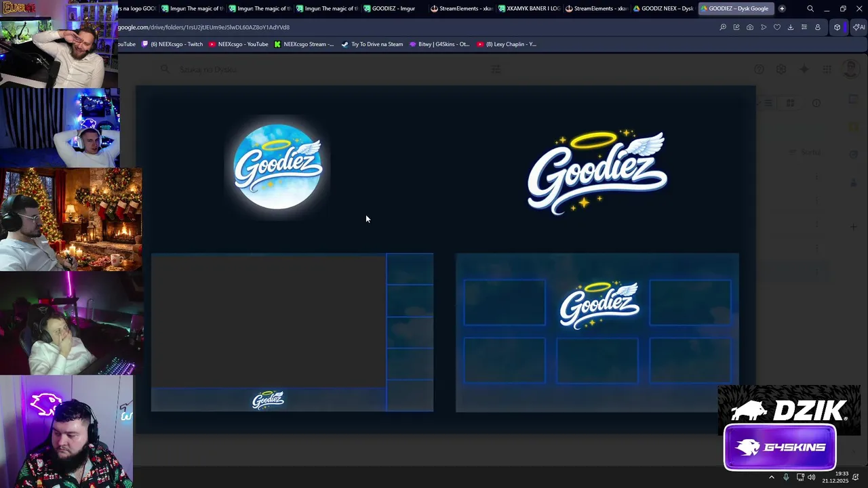Show file details info icon
Viewport: 868px width, 488px height.
(816, 103)
